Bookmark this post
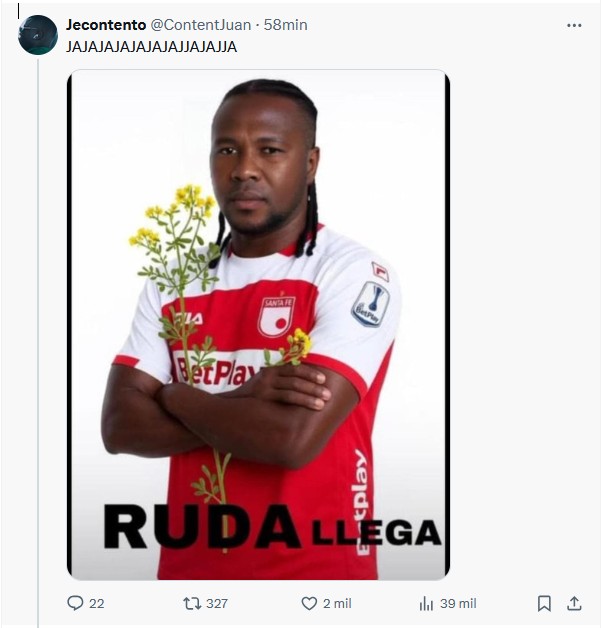Screen dimensions: 604x628 pos(544,603)
